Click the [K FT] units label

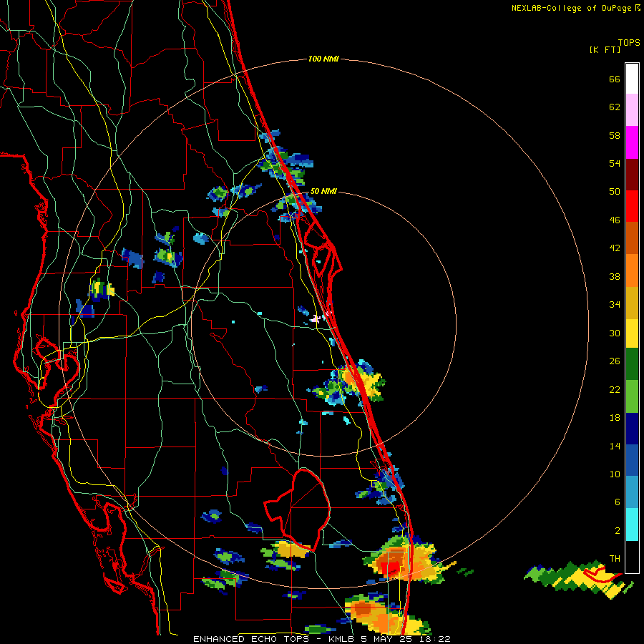[605, 50]
